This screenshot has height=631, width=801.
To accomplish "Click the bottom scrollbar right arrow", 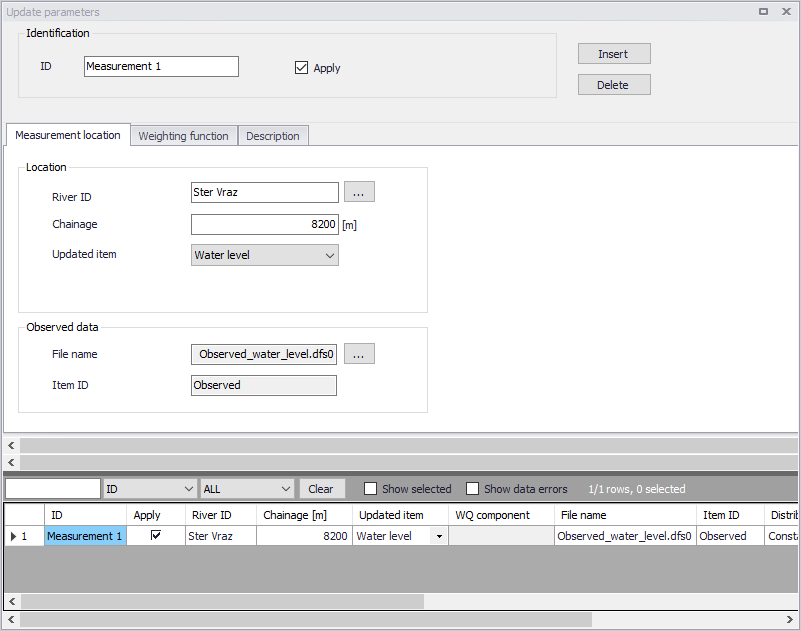I will [790, 620].
